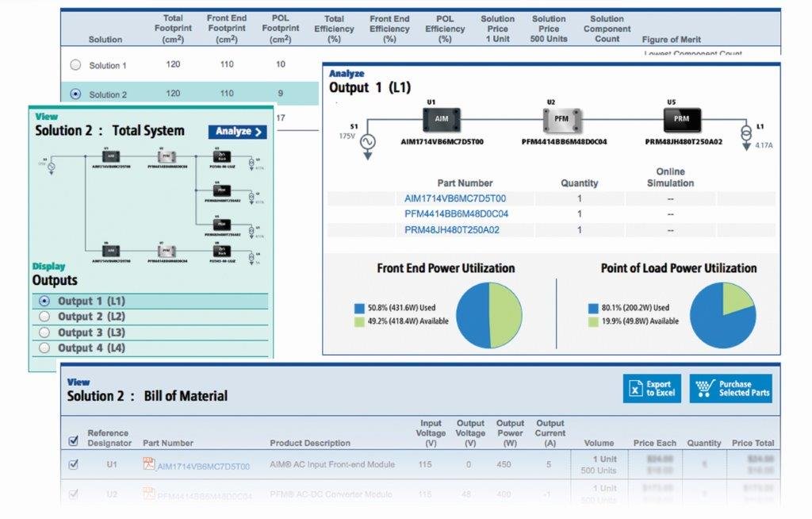Click the Purchase Selected Parts cart icon
The width and height of the screenshot is (812, 519).
pyautogui.click(x=704, y=388)
